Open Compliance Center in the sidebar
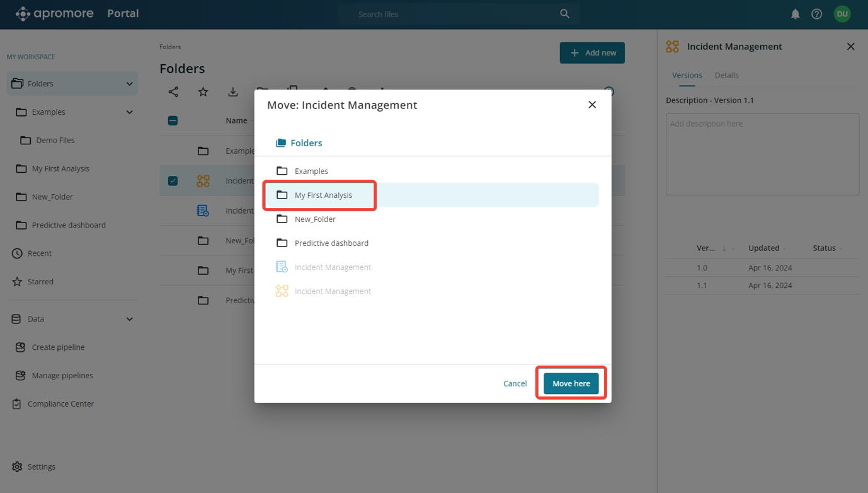The image size is (868, 493). (60, 403)
